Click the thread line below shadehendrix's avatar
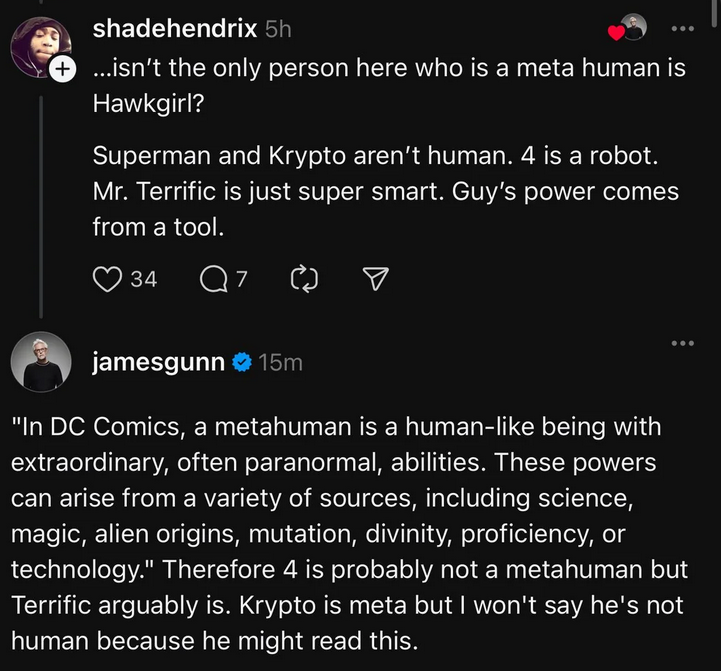 point(40,200)
